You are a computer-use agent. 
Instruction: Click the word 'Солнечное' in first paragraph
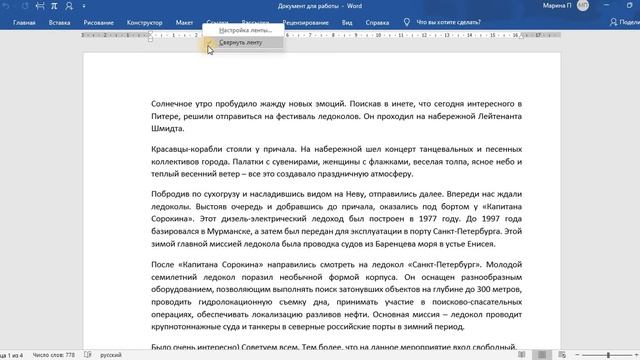point(170,104)
